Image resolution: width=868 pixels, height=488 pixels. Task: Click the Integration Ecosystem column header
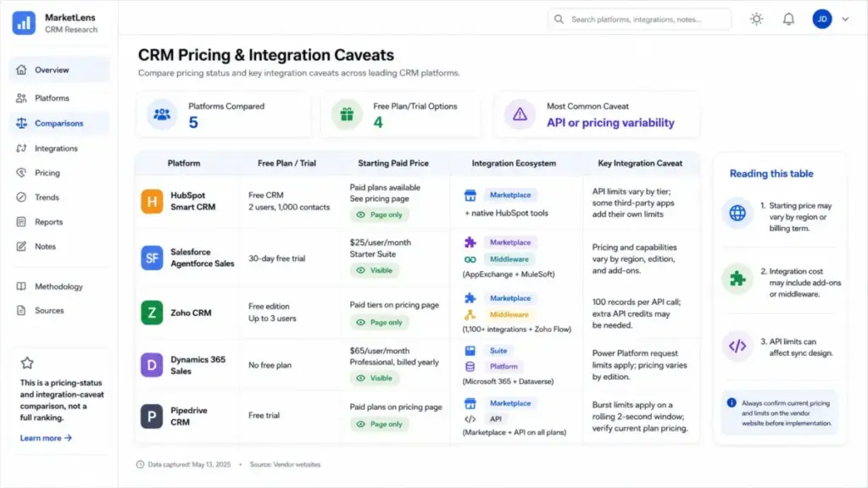[x=514, y=164]
